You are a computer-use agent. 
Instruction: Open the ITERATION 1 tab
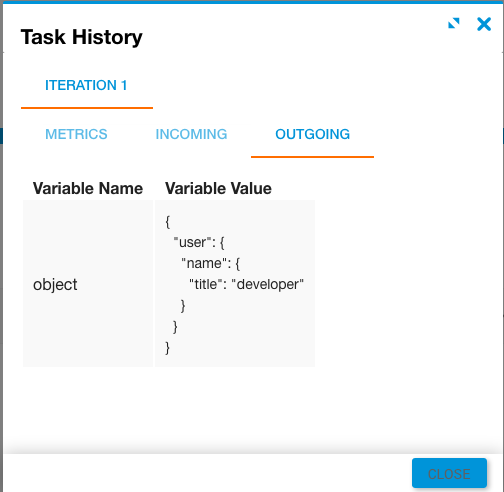point(87,85)
